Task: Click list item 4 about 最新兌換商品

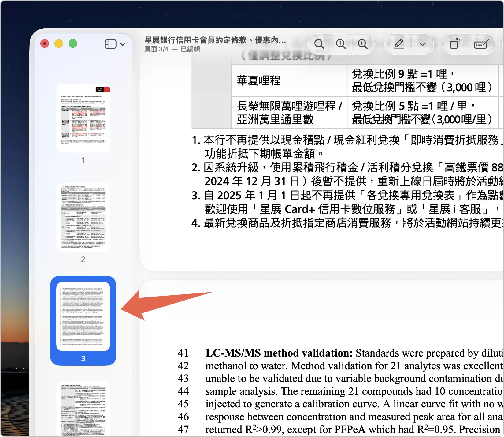Action: (347, 223)
